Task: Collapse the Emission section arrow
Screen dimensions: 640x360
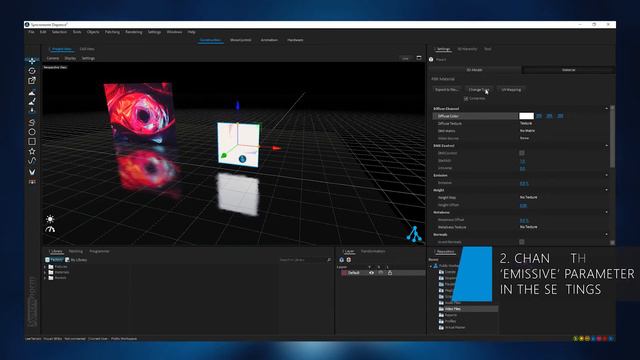Action: coord(607,175)
